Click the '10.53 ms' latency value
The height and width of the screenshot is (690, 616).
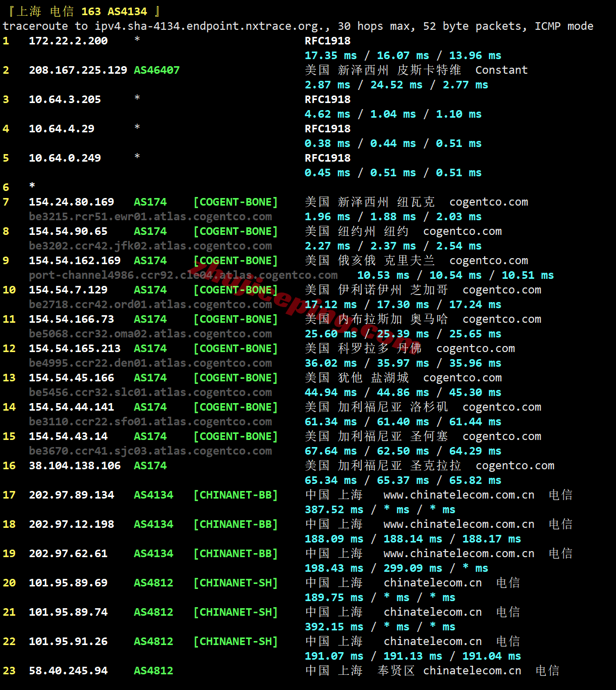[383, 275]
